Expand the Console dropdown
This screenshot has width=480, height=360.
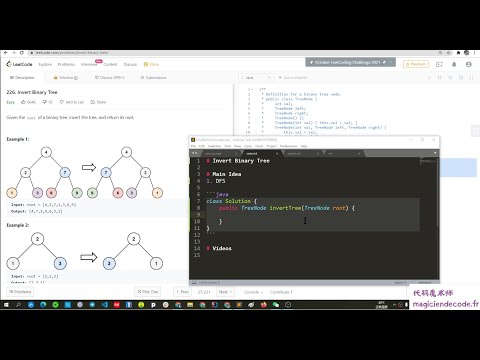pos(253,292)
